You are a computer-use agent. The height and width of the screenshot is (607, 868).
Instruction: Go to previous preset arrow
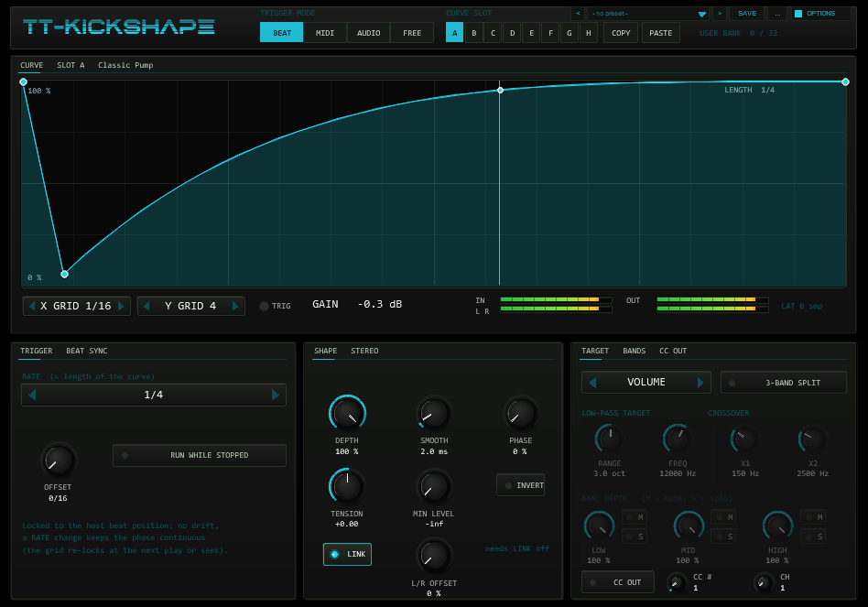[x=578, y=14]
